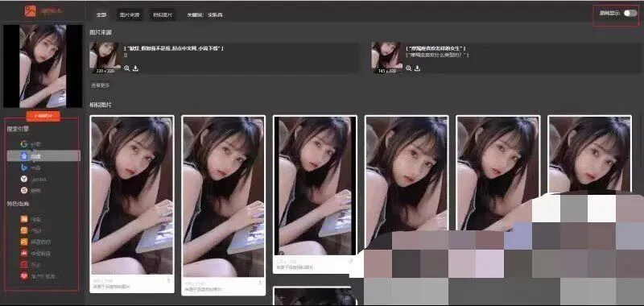This screenshot has height=306, width=644.
Task: Switch to the 相似图片 tab
Action: [163, 14]
